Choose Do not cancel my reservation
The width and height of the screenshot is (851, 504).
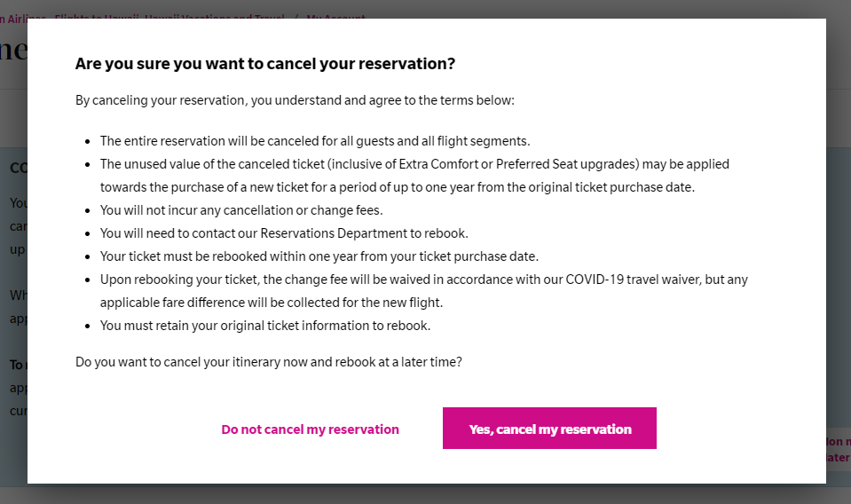point(310,429)
